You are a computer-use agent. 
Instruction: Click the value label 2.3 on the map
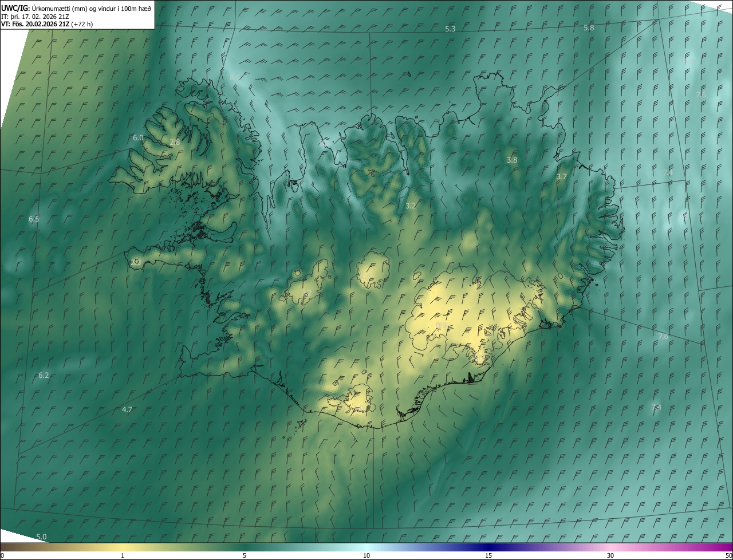[x=135, y=262]
